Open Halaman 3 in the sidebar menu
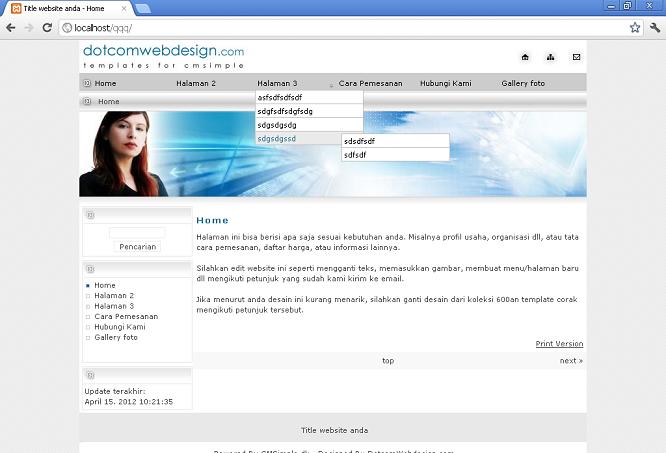The image size is (666, 453). pyautogui.click(x=114, y=306)
